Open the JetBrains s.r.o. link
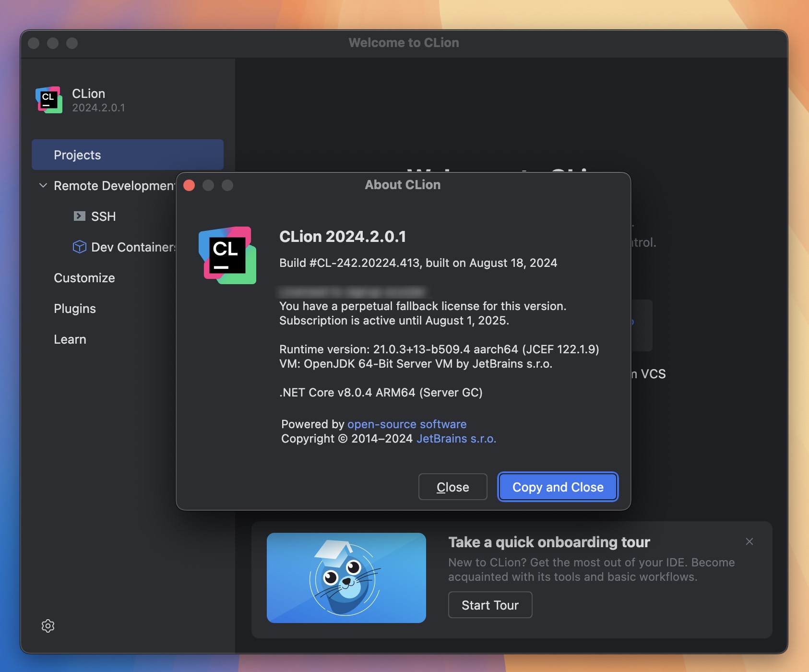 click(x=456, y=439)
